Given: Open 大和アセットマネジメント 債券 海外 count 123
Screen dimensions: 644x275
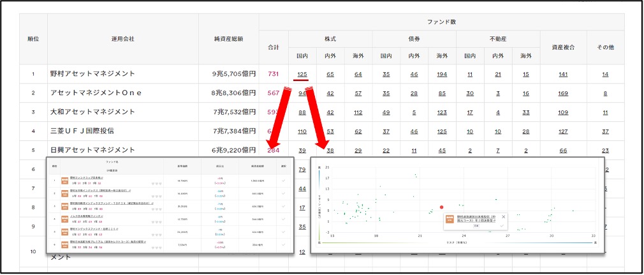Looking at the screenshot, I should (442, 112).
